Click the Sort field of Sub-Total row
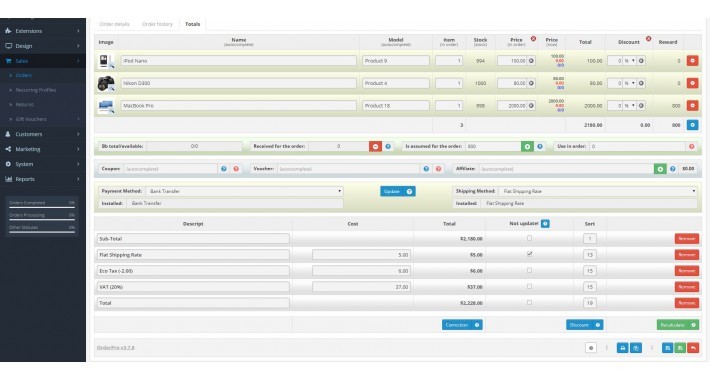 click(590, 239)
